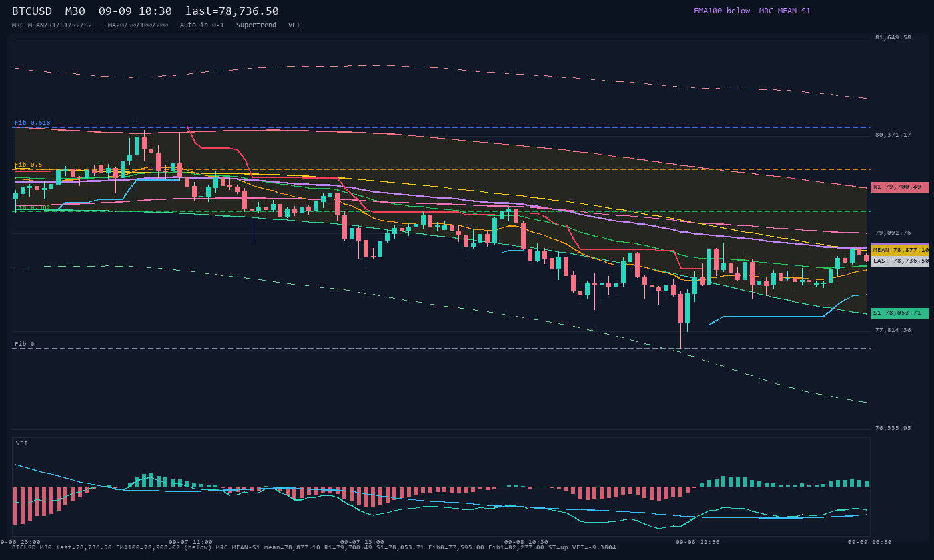Click the 09-09 10:30 timestamp in the title
This screenshot has width=934, height=560.
point(135,11)
